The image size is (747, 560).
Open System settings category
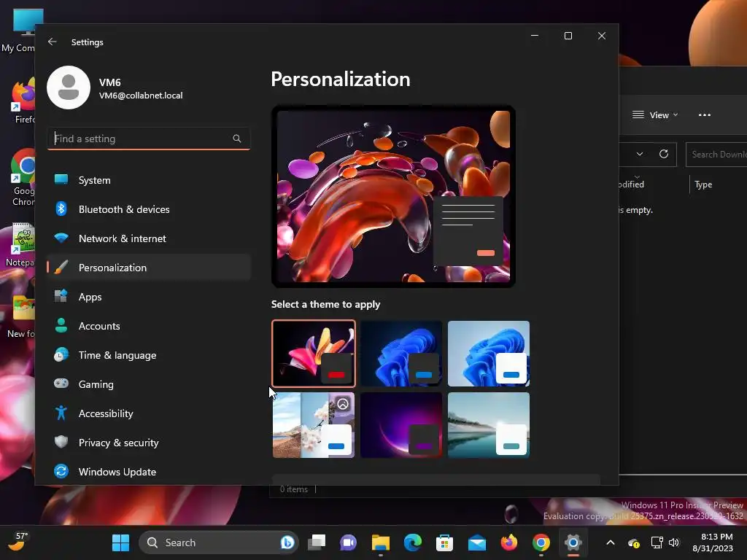[x=149, y=180]
